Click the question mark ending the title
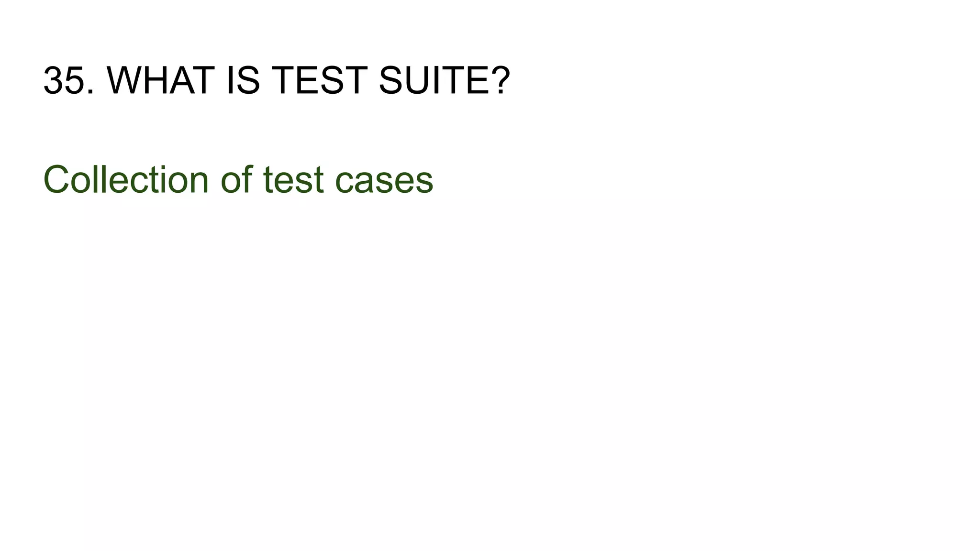980x551 pixels. (500, 80)
